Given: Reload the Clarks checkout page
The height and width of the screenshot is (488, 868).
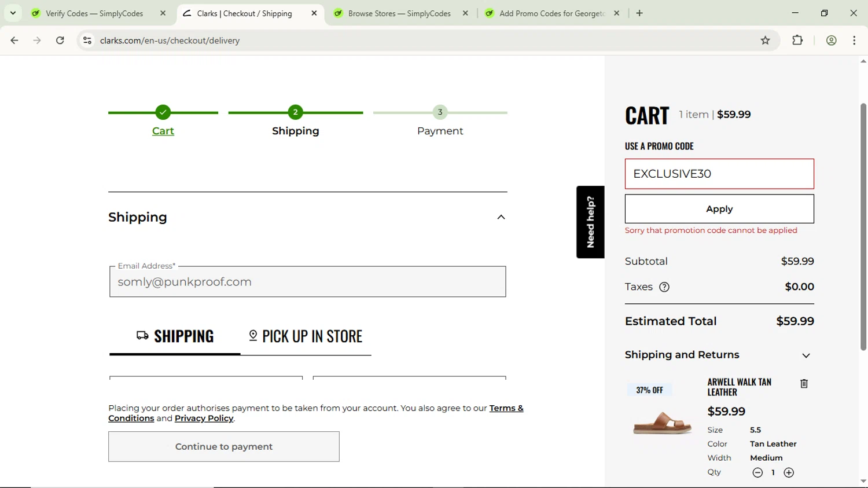Looking at the screenshot, I should (60, 41).
